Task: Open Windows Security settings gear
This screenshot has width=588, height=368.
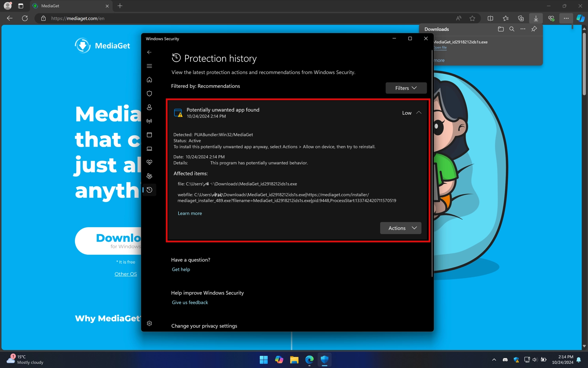Action: [149, 323]
